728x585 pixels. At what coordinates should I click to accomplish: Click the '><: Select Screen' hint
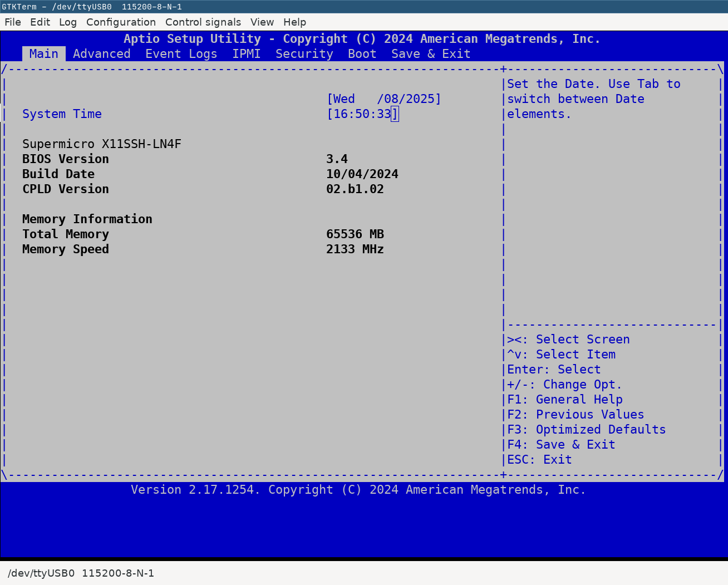pos(569,340)
